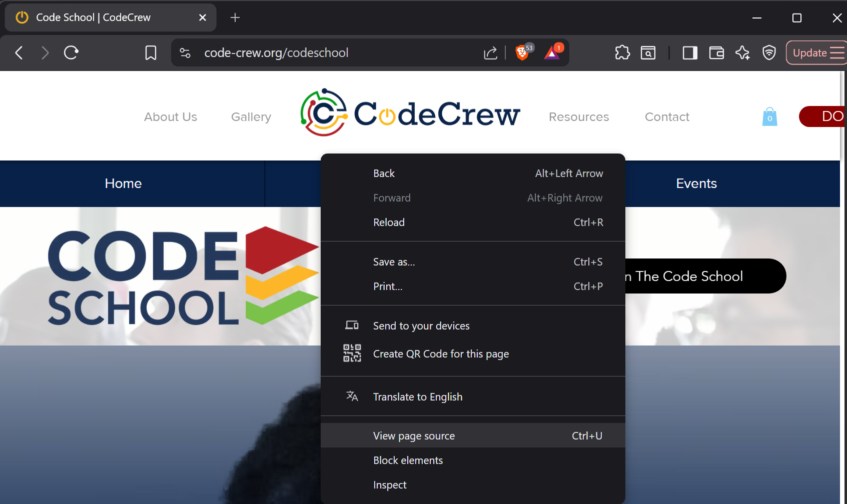Open Brave Shields panel showing 53 blocked
Screen dimensions: 847x504
click(x=522, y=52)
